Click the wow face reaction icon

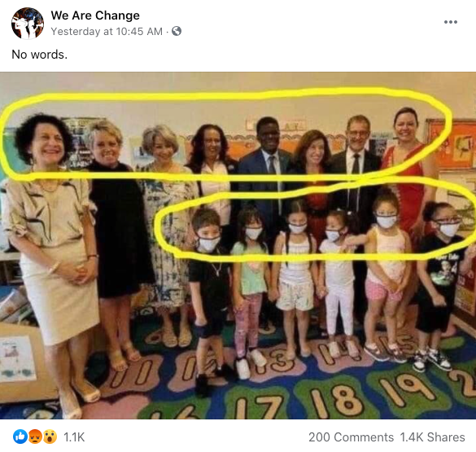pyautogui.click(x=50, y=437)
